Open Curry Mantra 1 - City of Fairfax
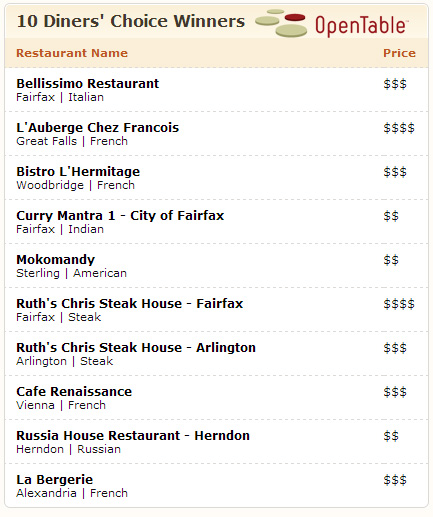This screenshot has height=517, width=433. (x=120, y=216)
